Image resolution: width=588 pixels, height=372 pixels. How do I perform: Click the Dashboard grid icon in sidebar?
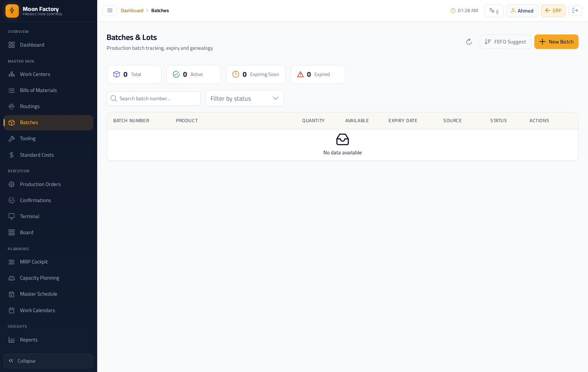12,45
